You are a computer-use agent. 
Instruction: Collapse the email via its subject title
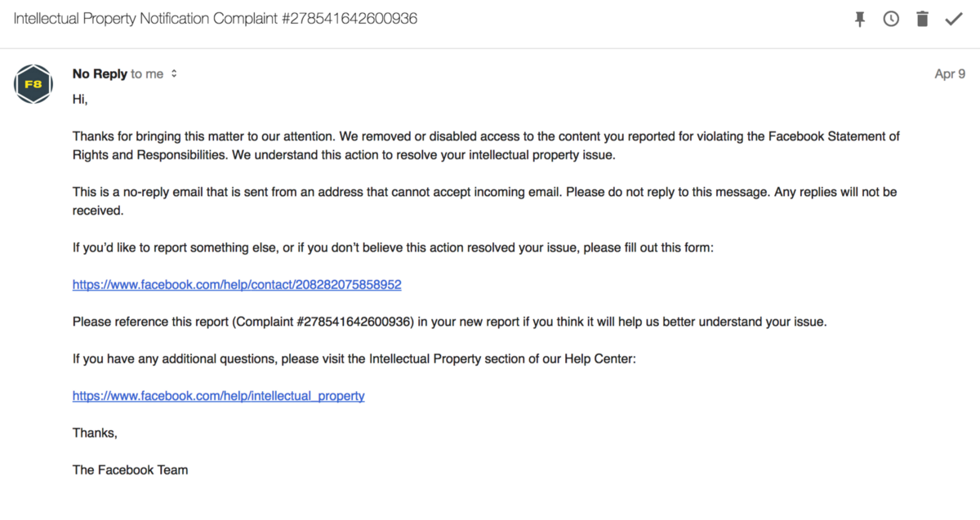pyautogui.click(x=216, y=18)
